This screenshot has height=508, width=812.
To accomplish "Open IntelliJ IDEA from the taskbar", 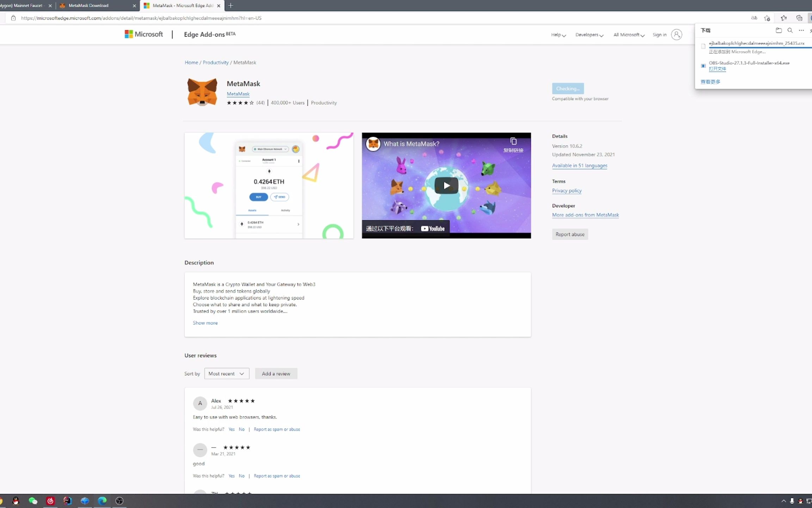I will [67, 501].
